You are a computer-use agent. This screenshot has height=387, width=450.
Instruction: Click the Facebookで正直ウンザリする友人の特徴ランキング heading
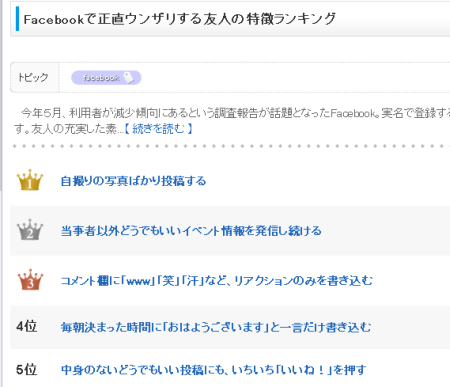180,19
